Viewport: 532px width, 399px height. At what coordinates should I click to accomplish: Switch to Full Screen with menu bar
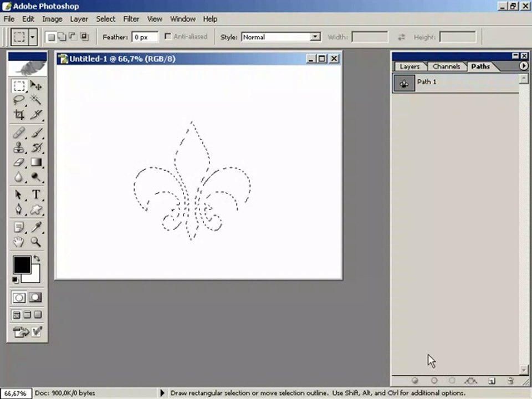tap(27, 315)
